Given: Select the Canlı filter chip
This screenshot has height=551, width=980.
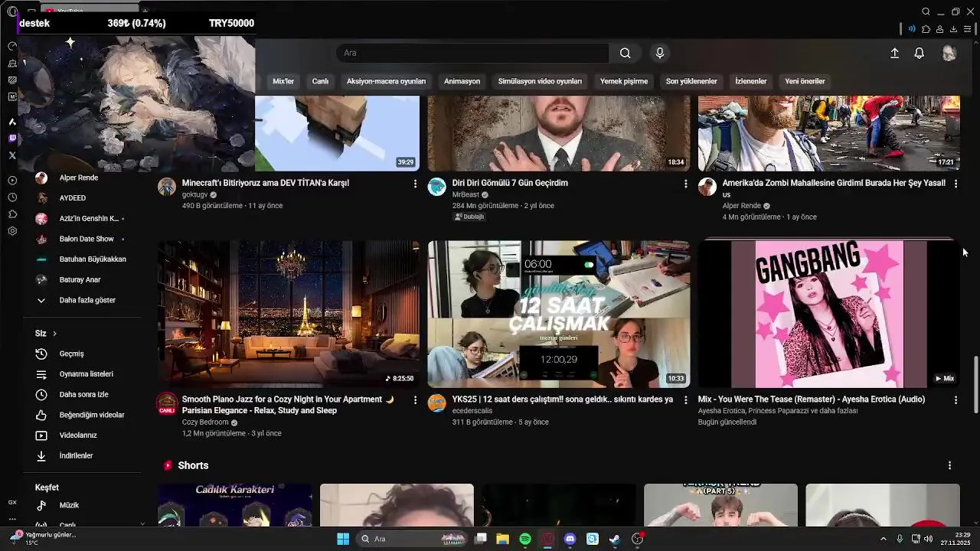Looking at the screenshot, I should click(x=320, y=81).
